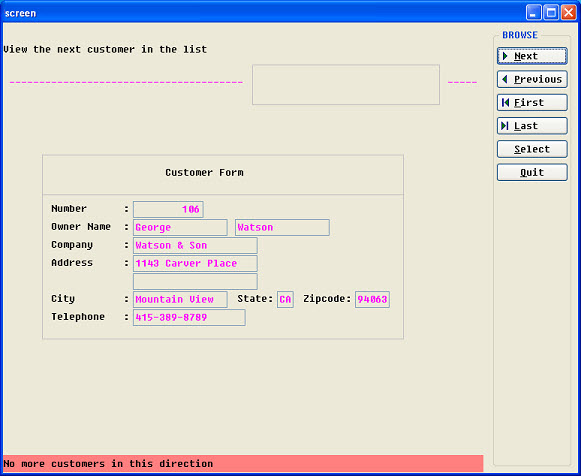Click the Telephone field 415-389-8789
The height and width of the screenshot is (476, 581).
point(189,317)
